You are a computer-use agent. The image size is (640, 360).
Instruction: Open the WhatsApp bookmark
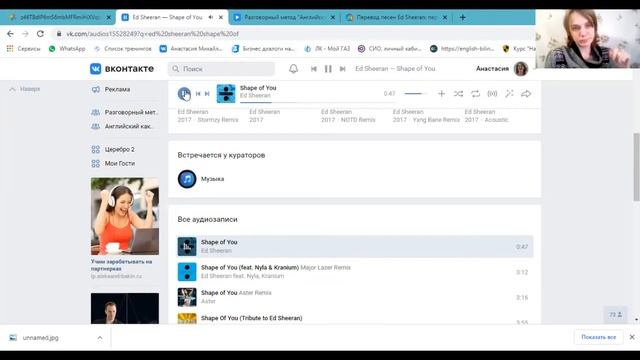pos(67,49)
